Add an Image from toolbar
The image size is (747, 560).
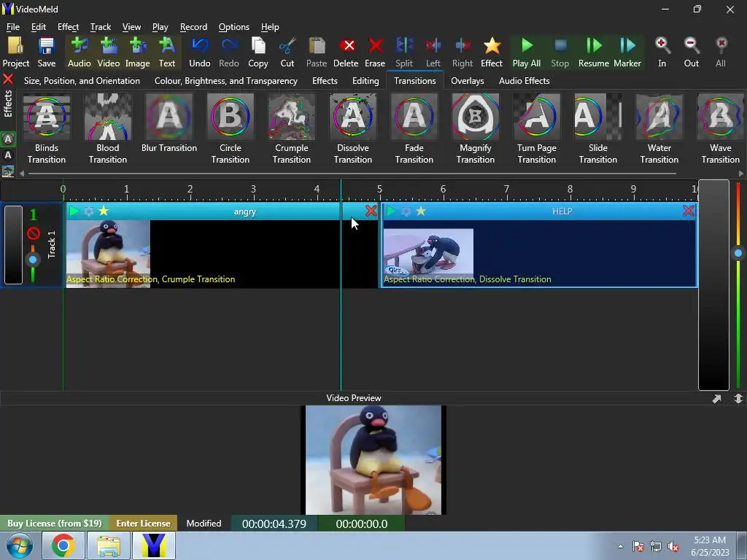point(138,52)
